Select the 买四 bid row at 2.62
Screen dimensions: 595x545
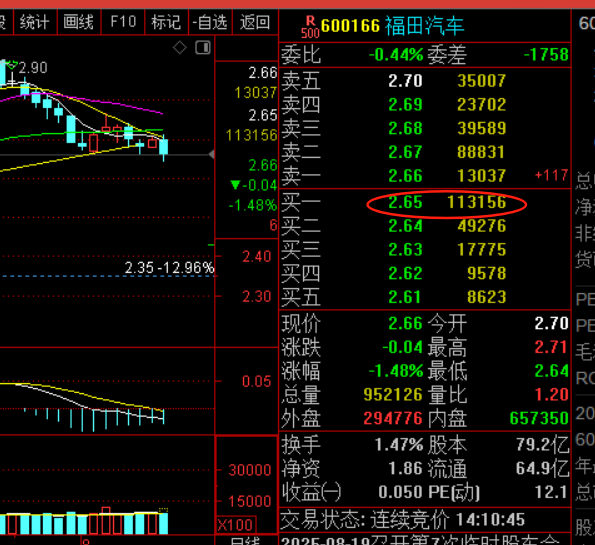(425, 273)
